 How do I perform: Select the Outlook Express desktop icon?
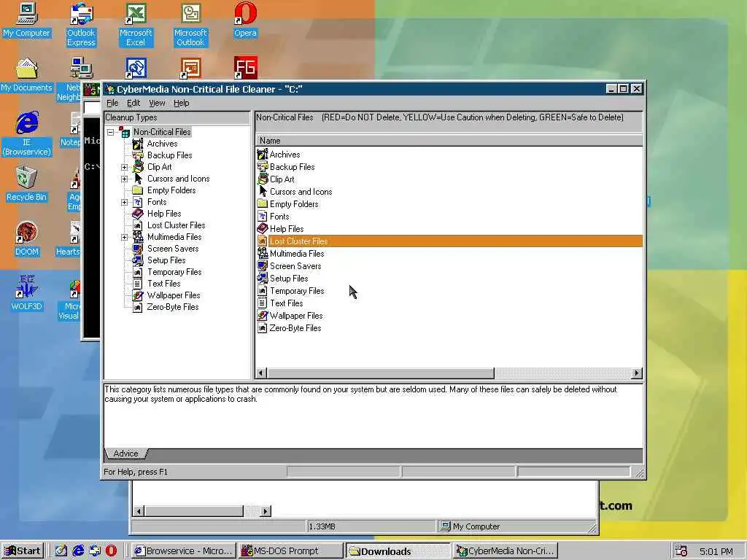pyautogui.click(x=81, y=25)
